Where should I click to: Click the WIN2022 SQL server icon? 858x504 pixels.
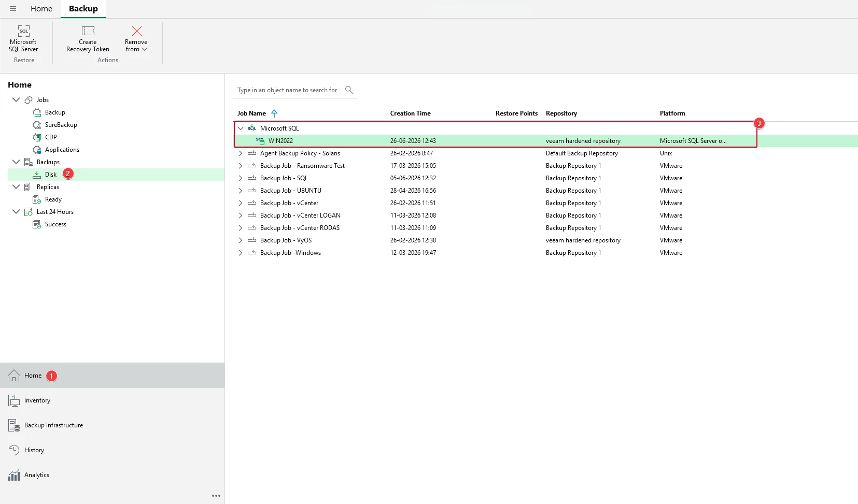(260, 141)
